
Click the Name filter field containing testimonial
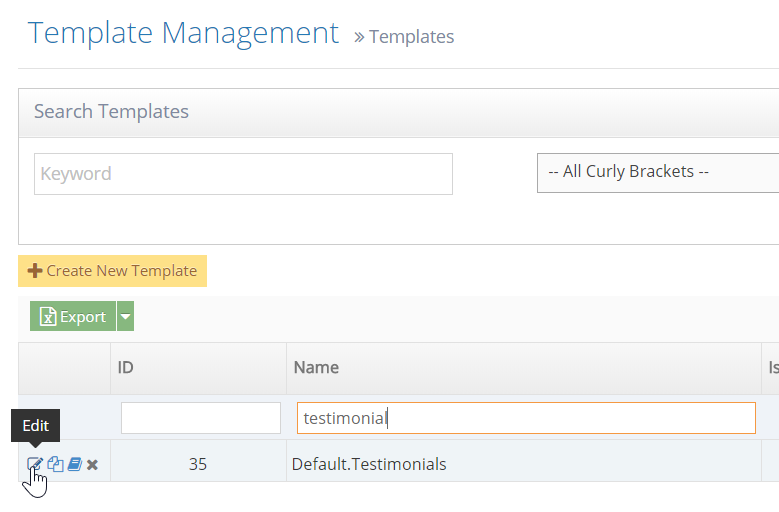click(525, 418)
